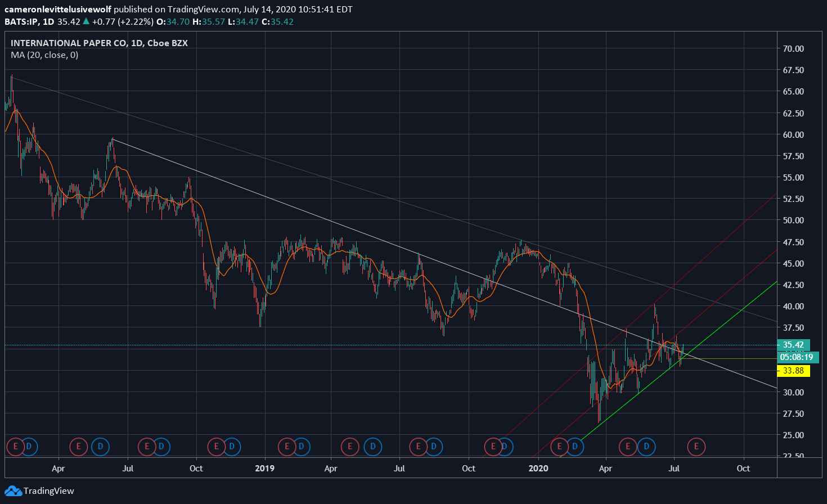Select the teal 35.42 current price label
Image resolution: width=827 pixels, height=504 pixels.
coord(793,345)
